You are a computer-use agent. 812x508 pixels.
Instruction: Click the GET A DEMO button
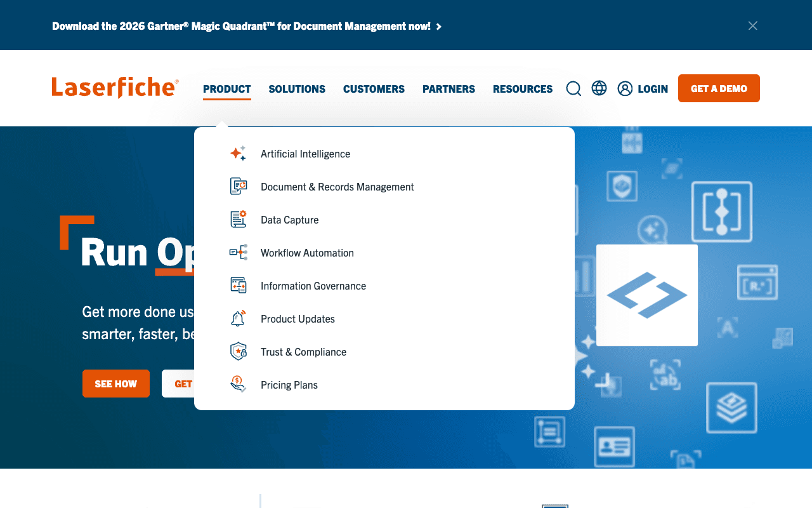[719, 88]
